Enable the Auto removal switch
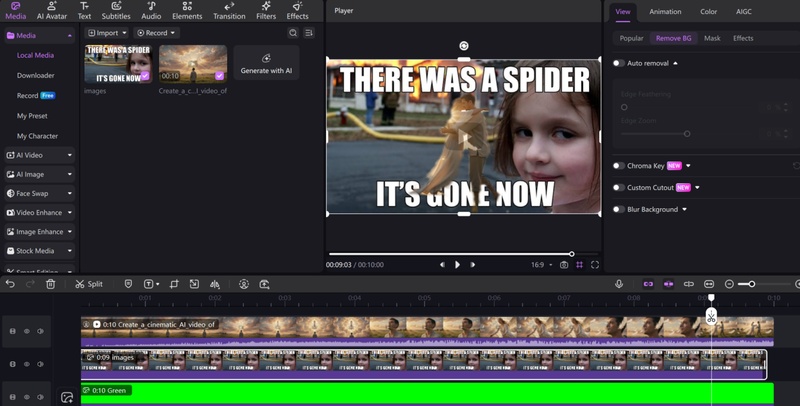Image resolution: width=800 pixels, height=406 pixels. pos(618,63)
